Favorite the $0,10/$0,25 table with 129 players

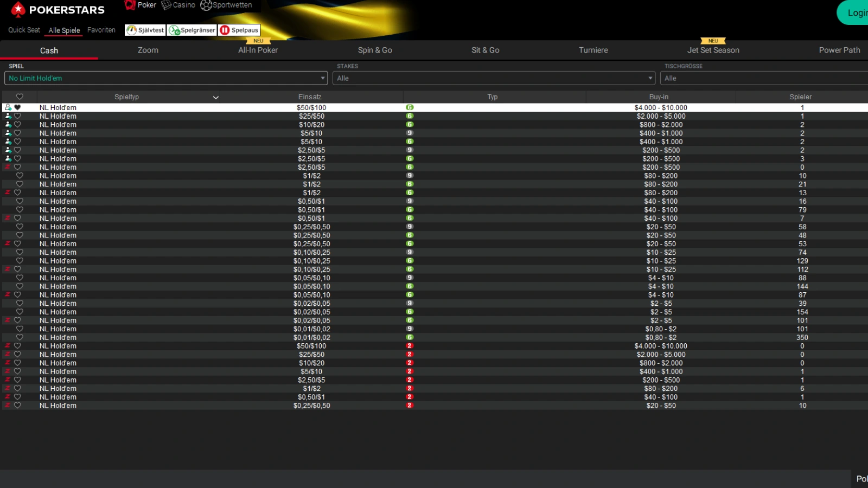(x=20, y=261)
